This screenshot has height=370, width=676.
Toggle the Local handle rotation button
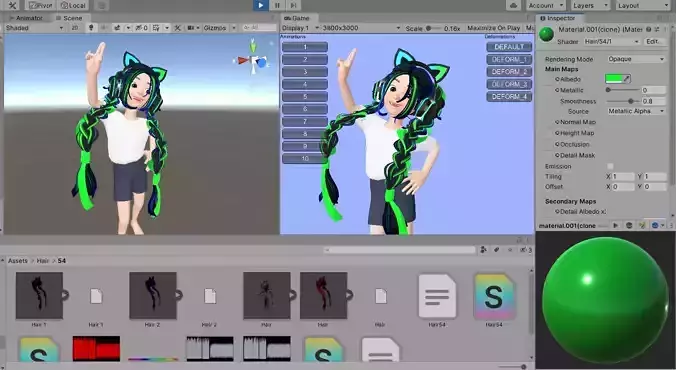73,5
